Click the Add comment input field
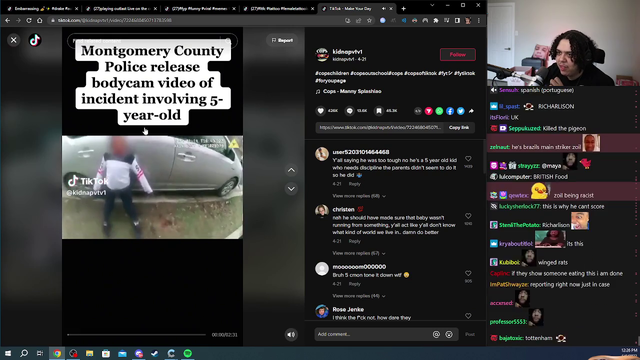This screenshot has width=640, height=360. (372, 334)
